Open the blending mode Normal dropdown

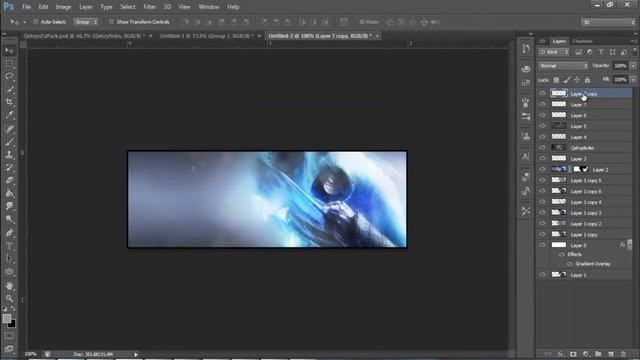click(x=563, y=66)
